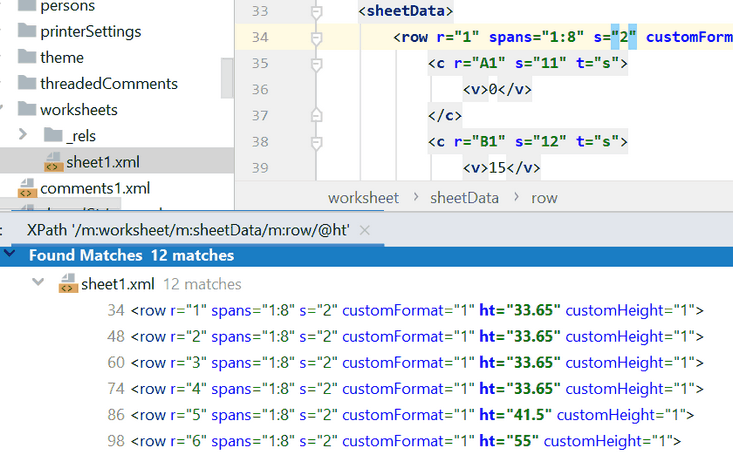Select the XPath results tab

pyautogui.click(x=187, y=230)
